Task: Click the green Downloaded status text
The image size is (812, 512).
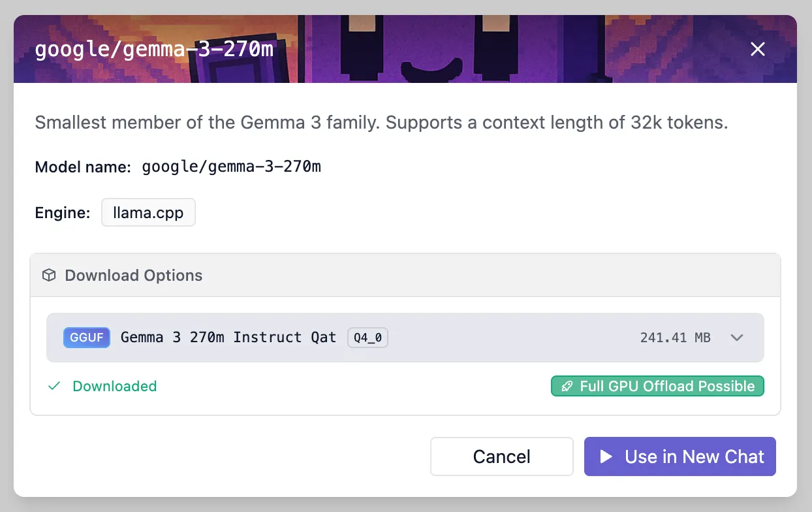Action: pos(115,386)
